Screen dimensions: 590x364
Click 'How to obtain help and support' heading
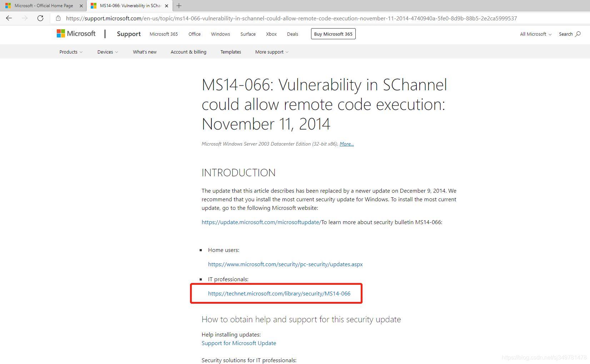(x=301, y=319)
